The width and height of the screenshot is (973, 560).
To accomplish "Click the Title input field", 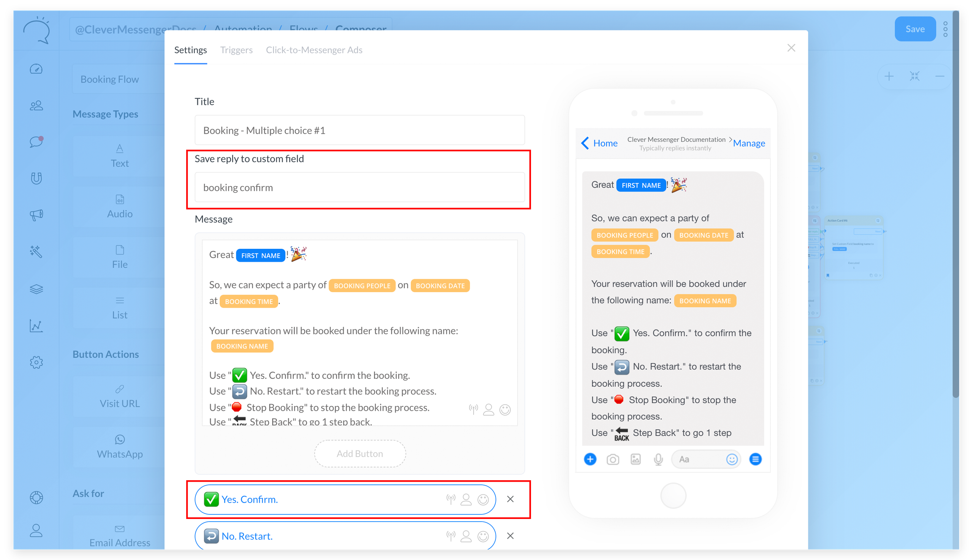I will pos(359,130).
